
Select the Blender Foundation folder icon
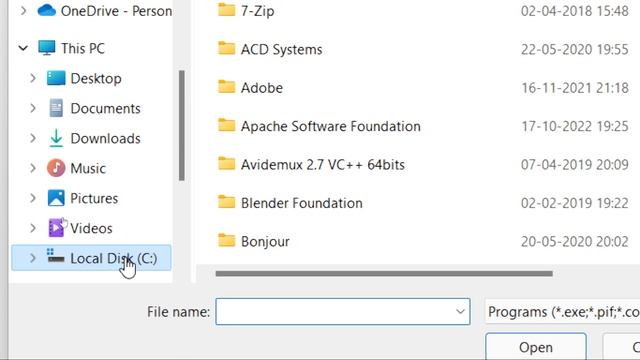(227, 202)
